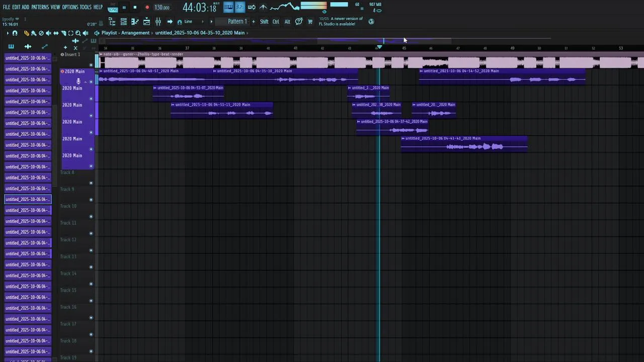Click the playhead marker on timeline

tap(379, 47)
